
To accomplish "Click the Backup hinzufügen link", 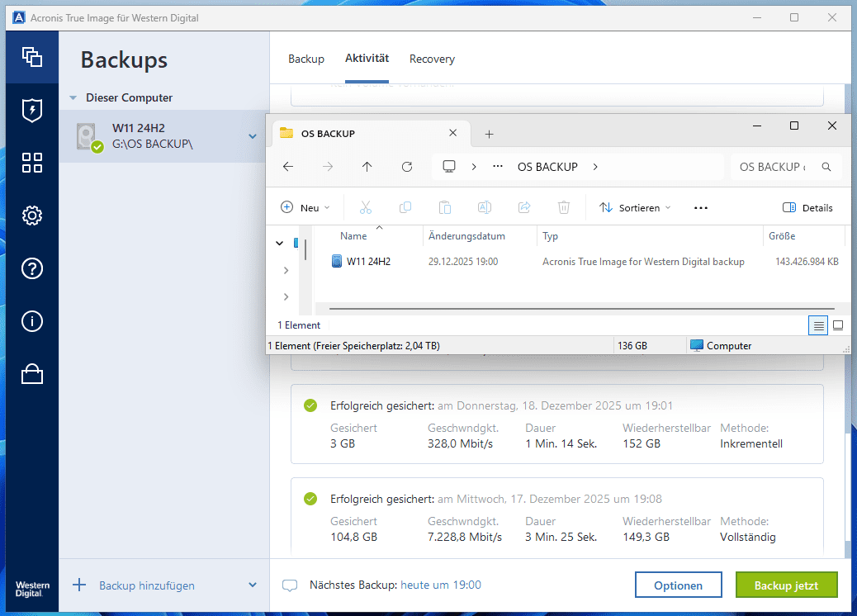I will [x=146, y=585].
